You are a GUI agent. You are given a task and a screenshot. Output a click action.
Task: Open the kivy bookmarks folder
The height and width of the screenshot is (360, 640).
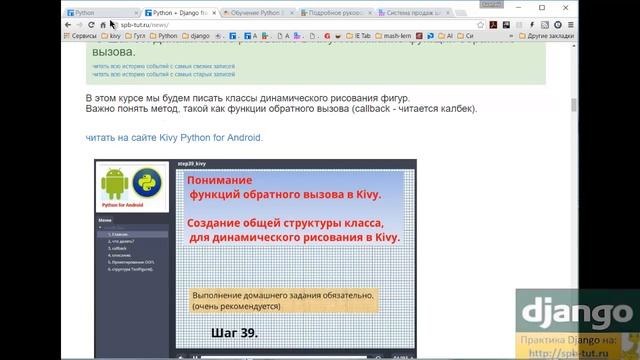tap(111, 36)
